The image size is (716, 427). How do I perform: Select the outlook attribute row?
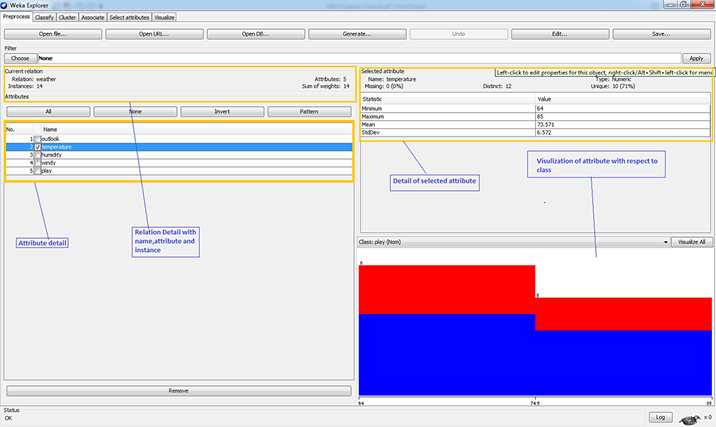click(x=179, y=139)
